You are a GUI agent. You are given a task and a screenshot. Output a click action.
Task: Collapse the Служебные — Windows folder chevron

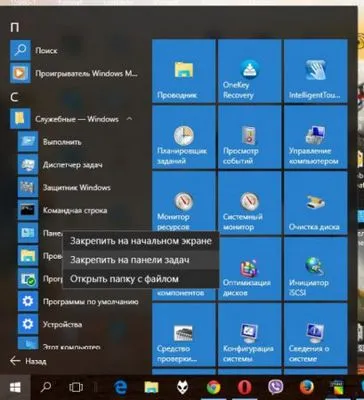[129, 119]
